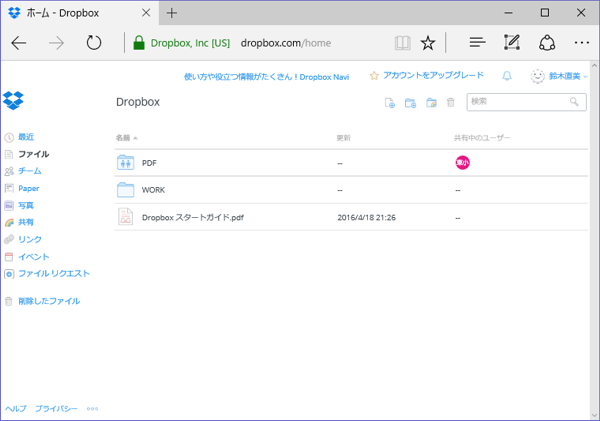Add page to favorites star icon
Viewport: 600px width, 421px height.
click(428, 43)
